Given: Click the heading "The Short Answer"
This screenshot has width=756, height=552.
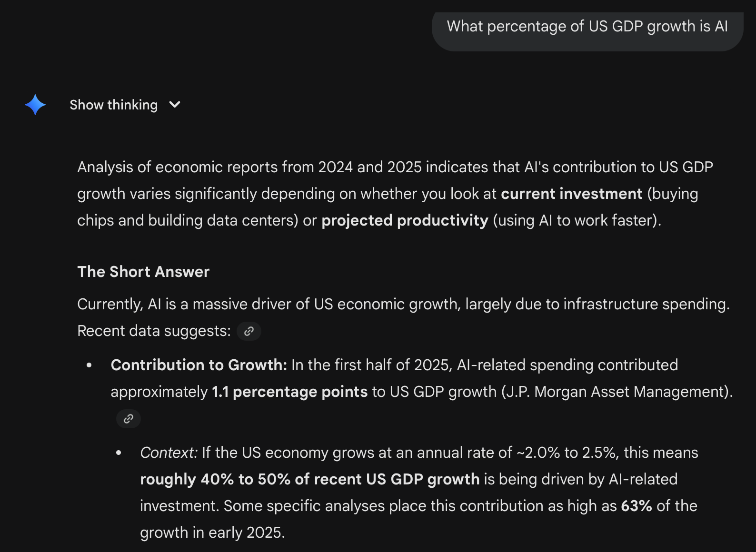Looking at the screenshot, I should tap(143, 272).
